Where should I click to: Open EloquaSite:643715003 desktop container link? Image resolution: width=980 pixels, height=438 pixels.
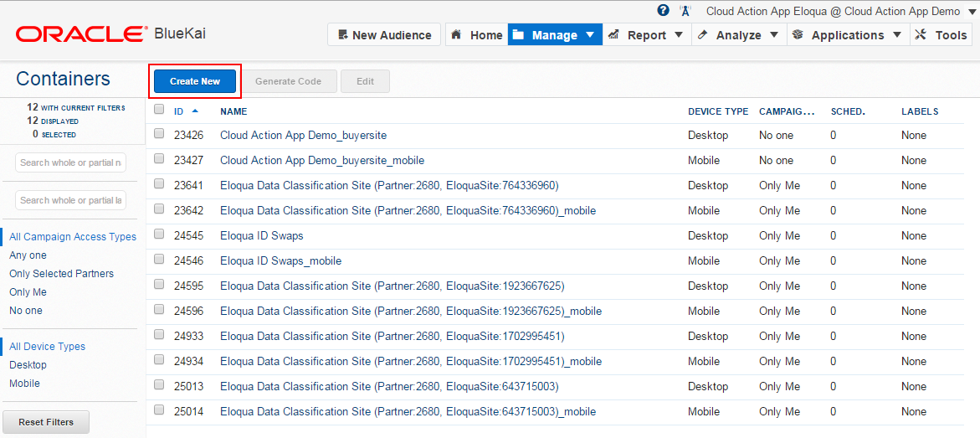[389, 387]
